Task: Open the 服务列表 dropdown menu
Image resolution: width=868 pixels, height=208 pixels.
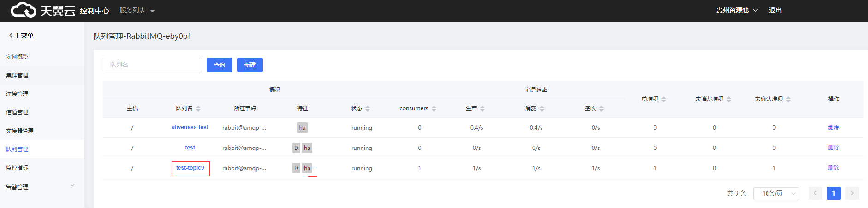Action: click(x=137, y=10)
